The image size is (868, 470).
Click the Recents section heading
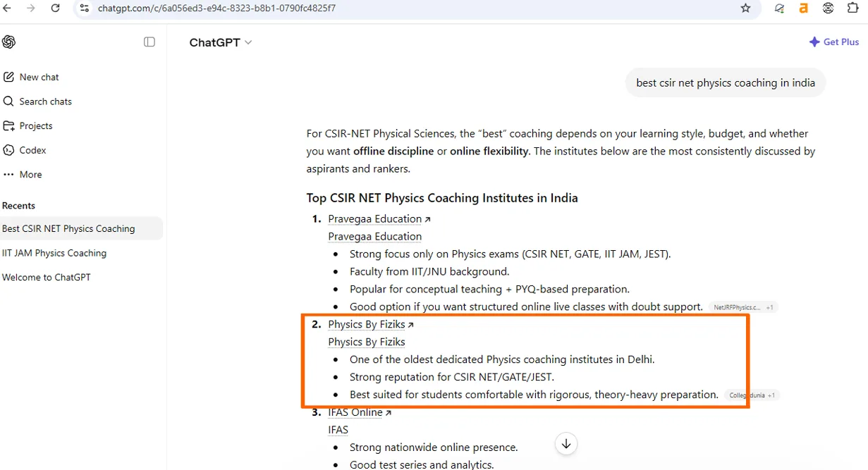pos(18,206)
